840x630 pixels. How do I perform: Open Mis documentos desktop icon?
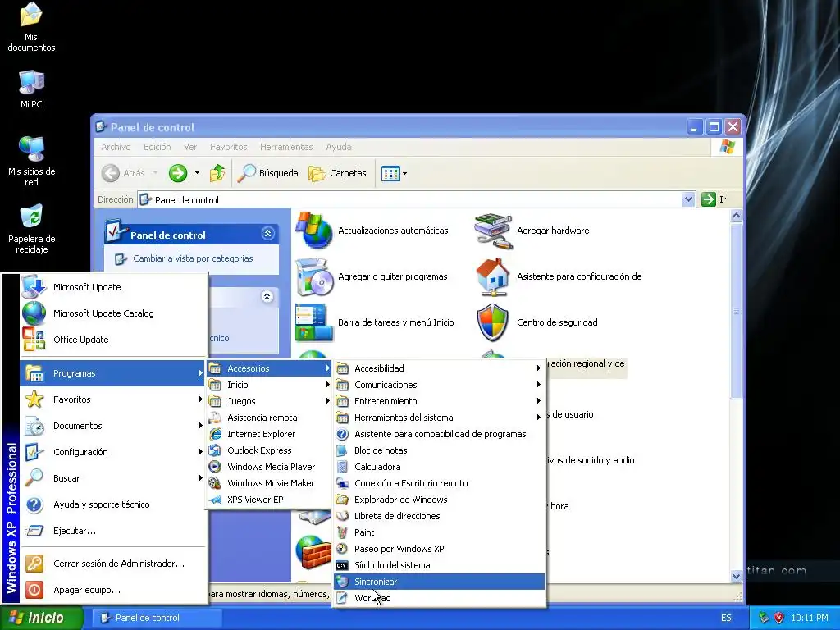click(x=31, y=27)
